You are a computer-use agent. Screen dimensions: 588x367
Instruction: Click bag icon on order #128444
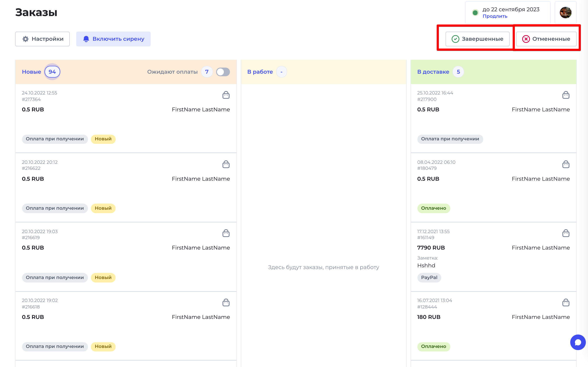(566, 302)
